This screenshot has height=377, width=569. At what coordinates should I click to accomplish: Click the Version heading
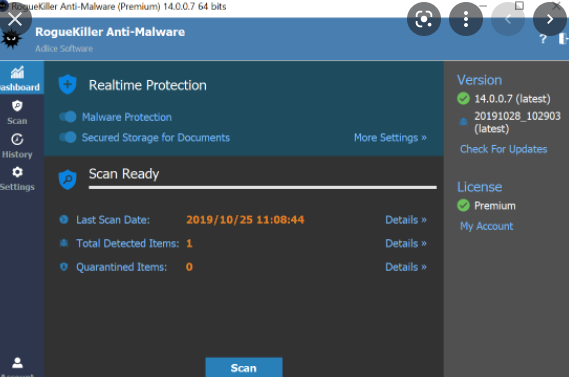[479, 80]
